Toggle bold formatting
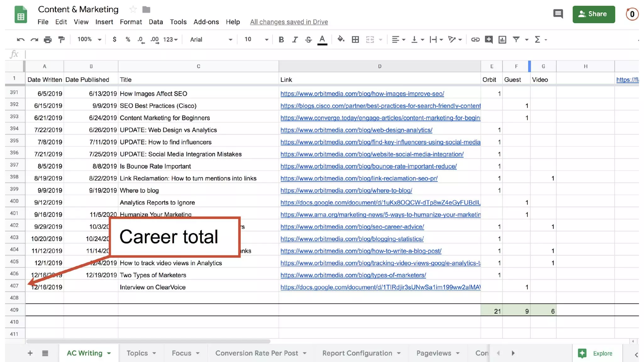This screenshot has height=362, width=644. click(281, 40)
